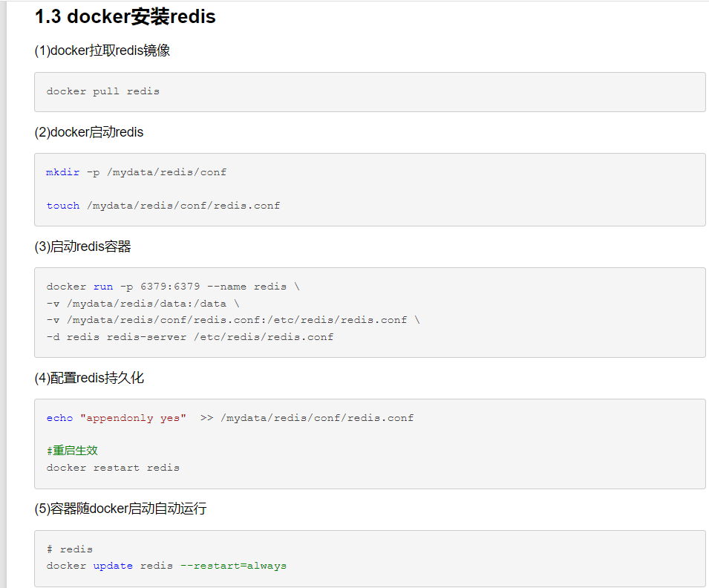Click the line mounting redis.conf to /etc/redis

pos(232,320)
